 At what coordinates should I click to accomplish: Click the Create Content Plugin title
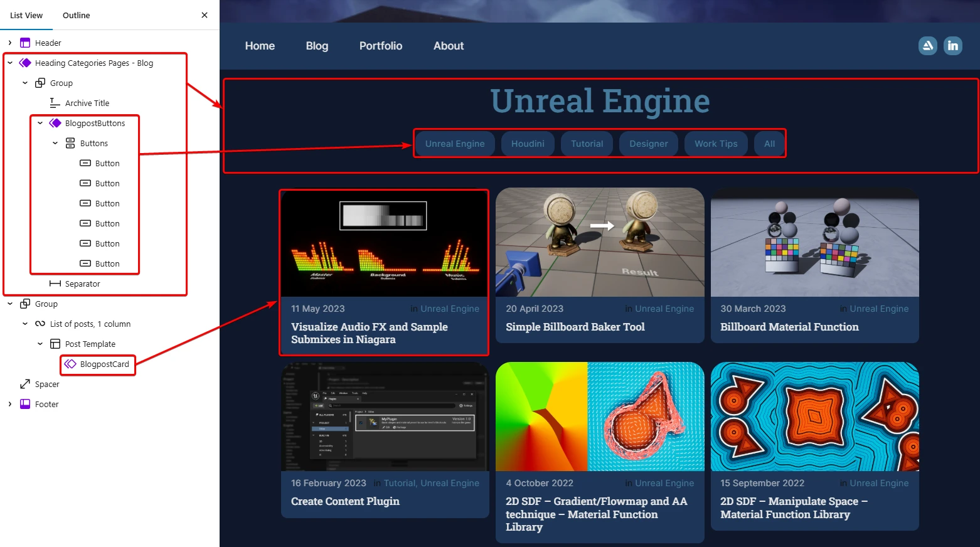pos(345,501)
